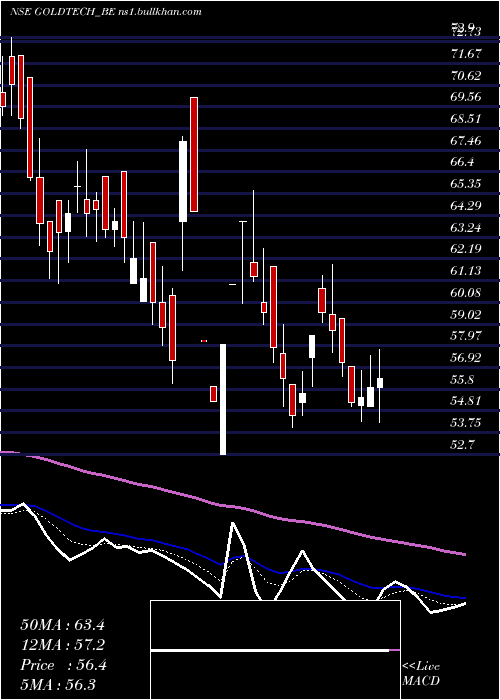The height and width of the screenshot is (700, 500).
Task: Click the tall white candle touching chart bottom
Action: (x=223, y=400)
